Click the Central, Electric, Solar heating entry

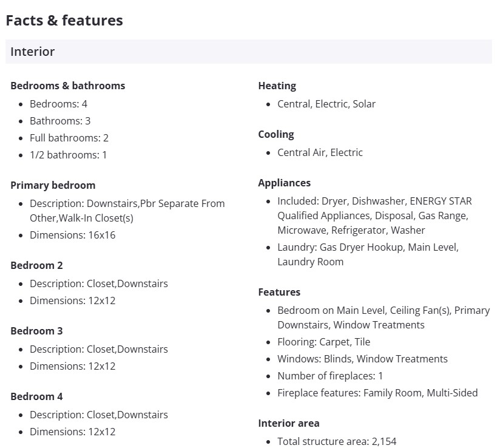pos(326,104)
